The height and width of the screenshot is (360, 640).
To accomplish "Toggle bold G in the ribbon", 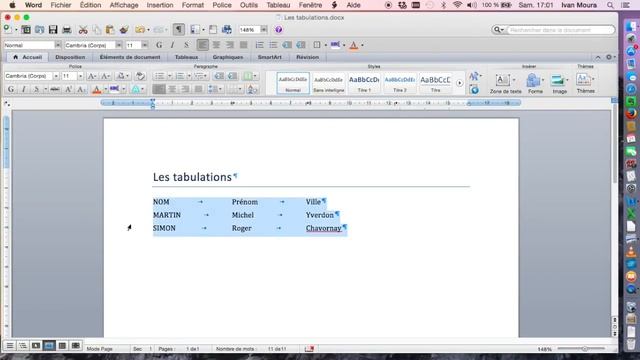I will 11,89.
